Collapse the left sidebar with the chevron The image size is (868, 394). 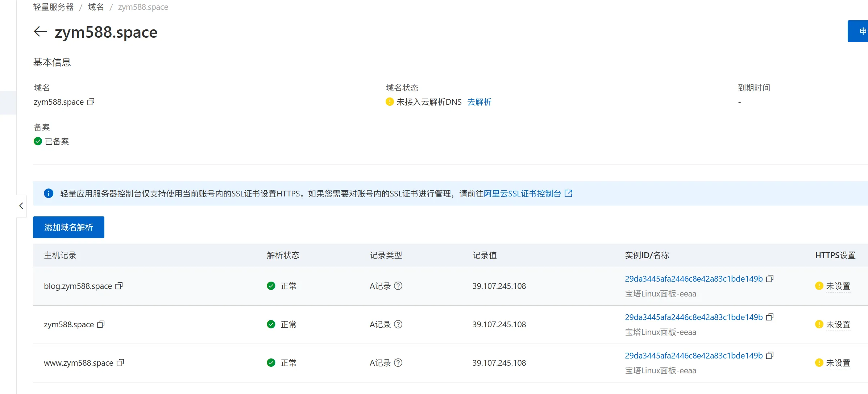(x=21, y=206)
